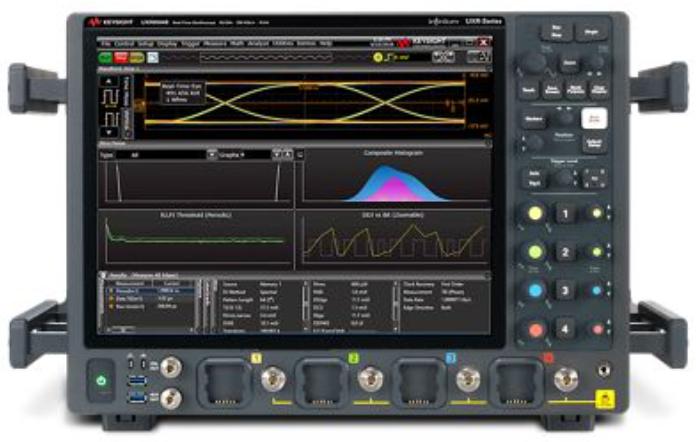Screen dimensions: 696x442
Task: Click the large green channel 2 scale knob
Action: click(x=535, y=252)
